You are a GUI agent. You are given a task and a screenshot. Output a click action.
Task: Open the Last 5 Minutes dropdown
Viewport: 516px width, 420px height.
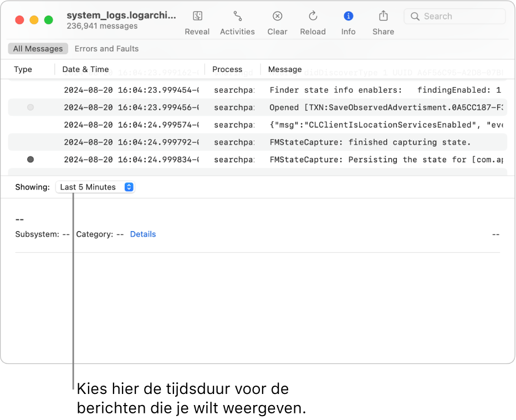pos(95,187)
